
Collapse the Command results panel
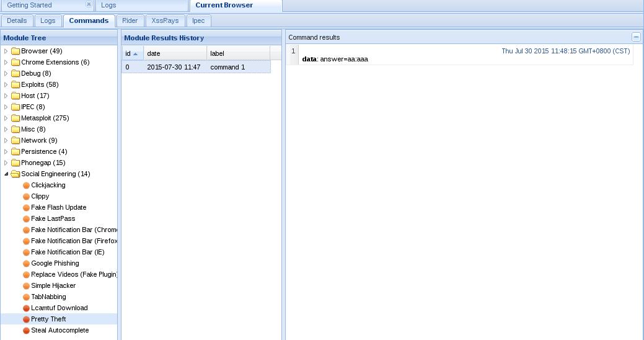point(635,37)
